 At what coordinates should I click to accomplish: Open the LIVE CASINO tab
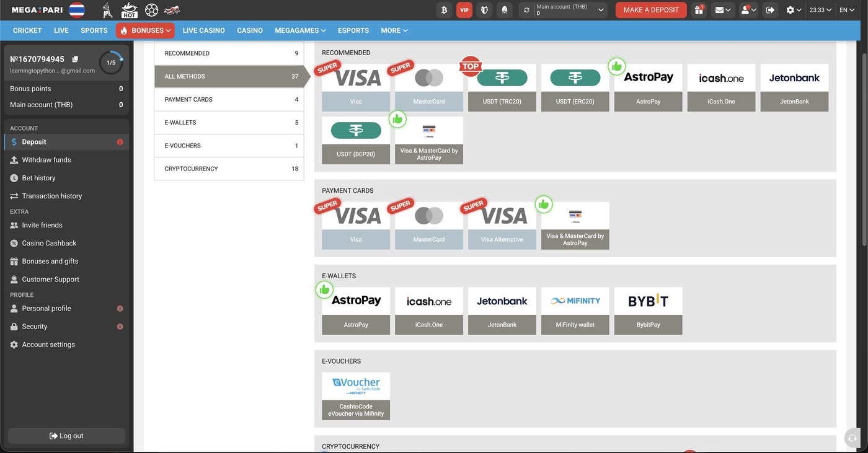coord(203,30)
